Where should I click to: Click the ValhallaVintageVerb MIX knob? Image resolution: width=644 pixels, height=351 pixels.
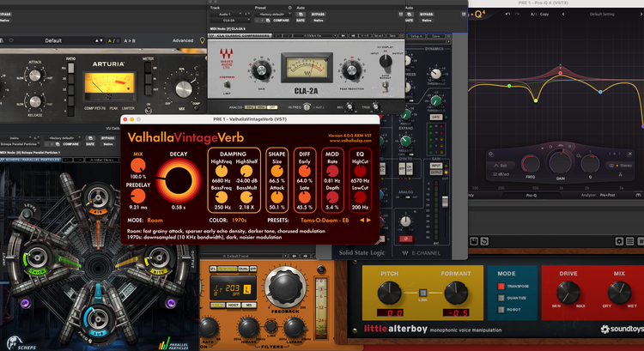click(x=138, y=166)
